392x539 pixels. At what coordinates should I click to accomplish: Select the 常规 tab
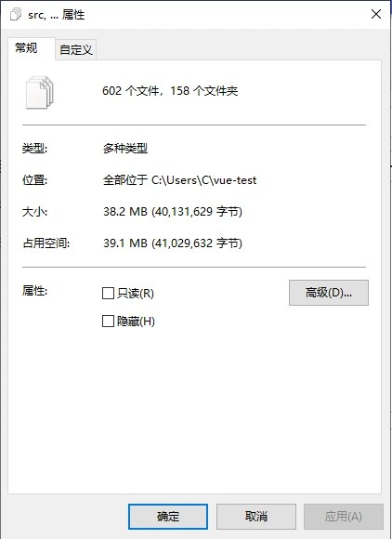[x=26, y=47]
